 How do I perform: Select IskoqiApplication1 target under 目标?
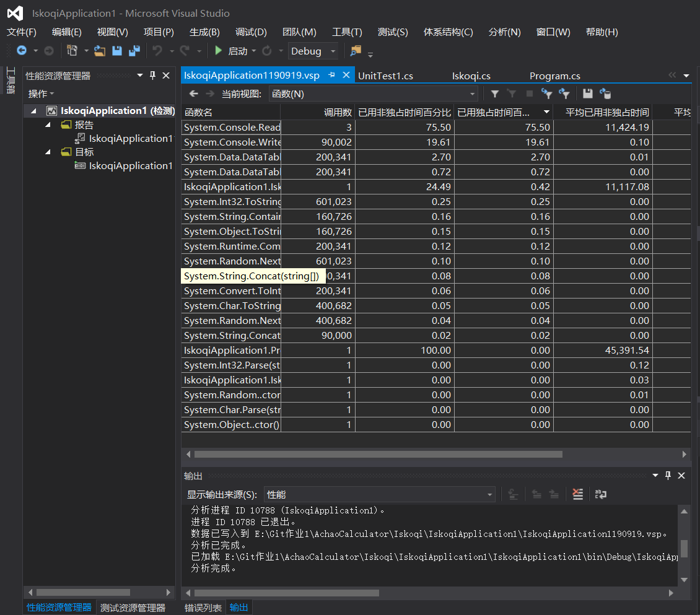[x=130, y=165]
